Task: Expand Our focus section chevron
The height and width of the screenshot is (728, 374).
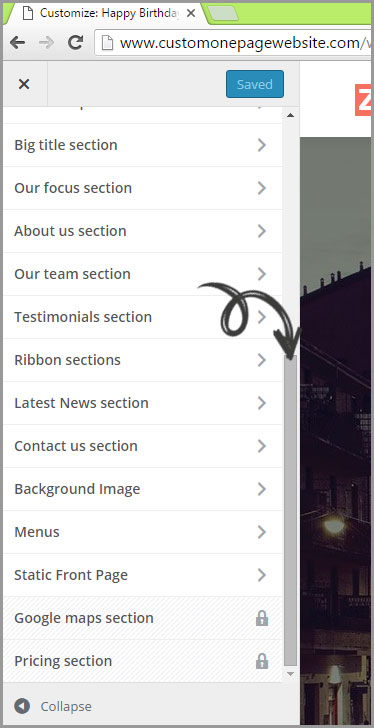Action: pyautogui.click(x=262, y=188)
